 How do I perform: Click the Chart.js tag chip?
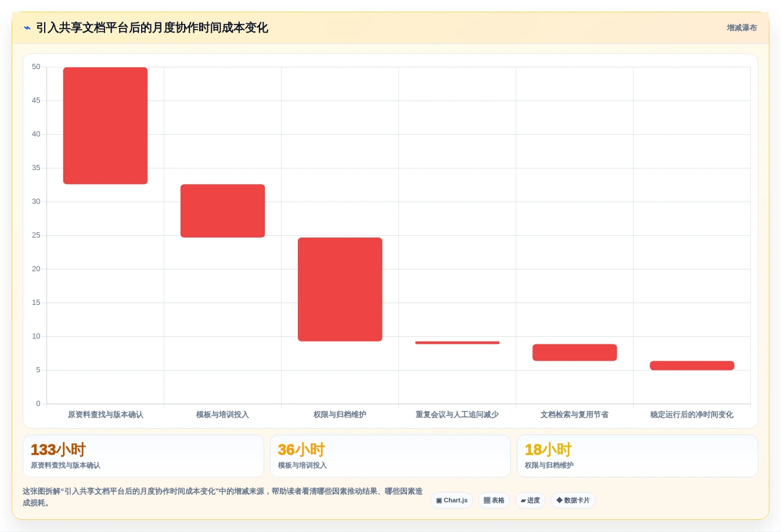452,501
